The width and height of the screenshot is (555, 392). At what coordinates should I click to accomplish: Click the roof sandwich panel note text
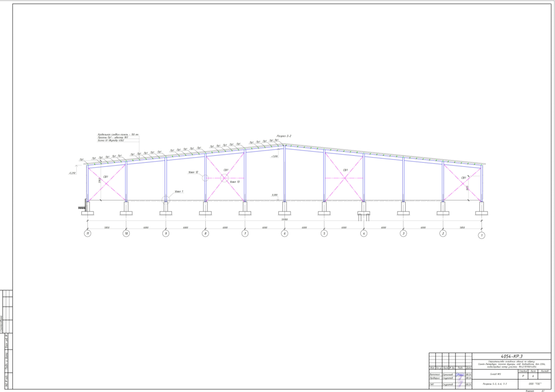point(118,134)
